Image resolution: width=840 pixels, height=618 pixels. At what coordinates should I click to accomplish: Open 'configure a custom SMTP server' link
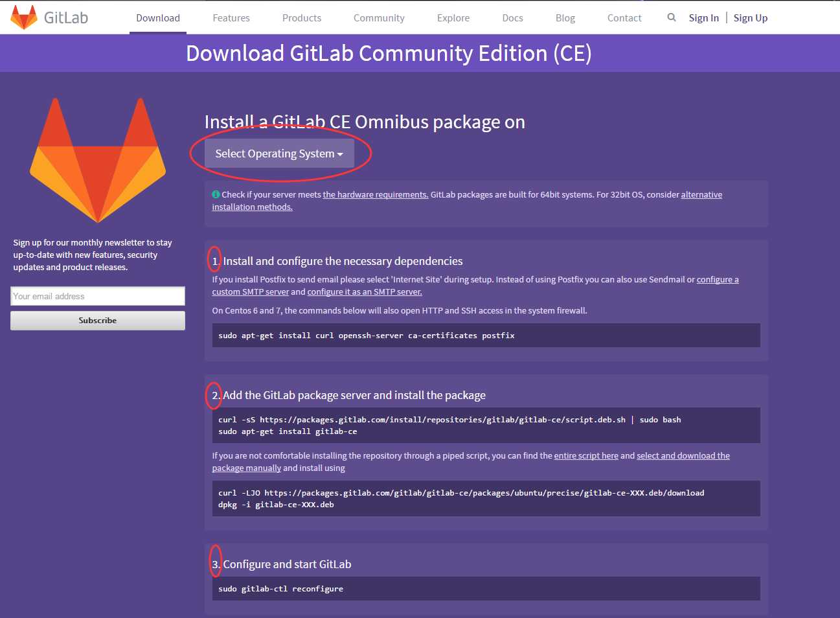(x=718, y=279)
